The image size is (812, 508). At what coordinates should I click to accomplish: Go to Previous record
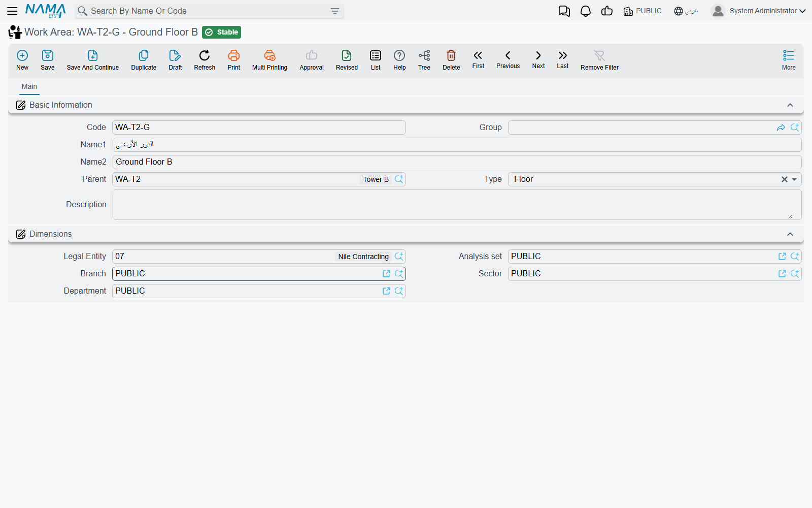[x=508, y=59]
